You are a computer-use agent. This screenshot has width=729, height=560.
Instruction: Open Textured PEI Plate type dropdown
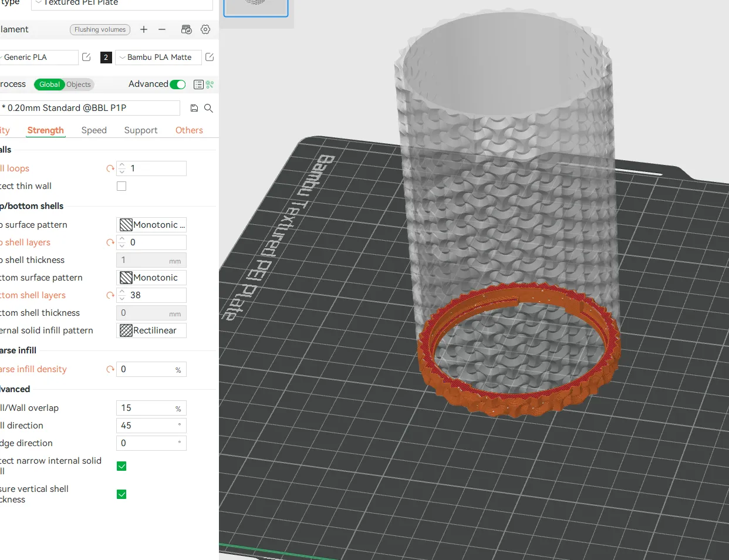pos(122,3)
